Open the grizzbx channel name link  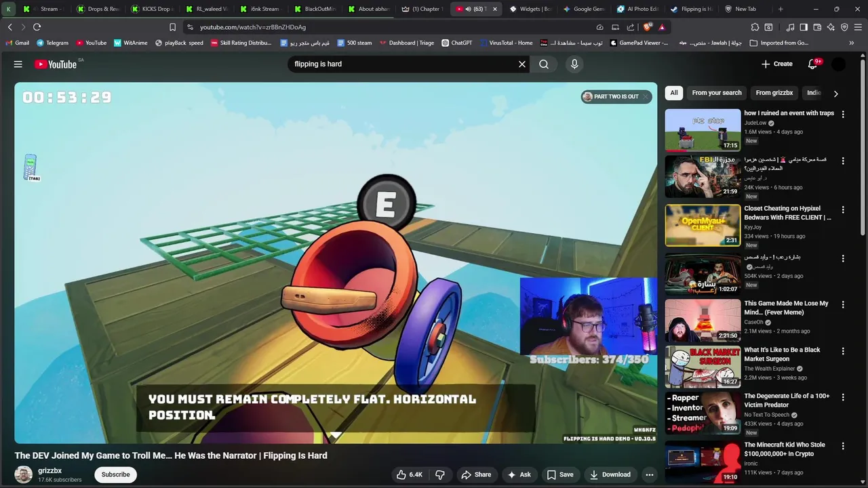(x=50, y=470)
